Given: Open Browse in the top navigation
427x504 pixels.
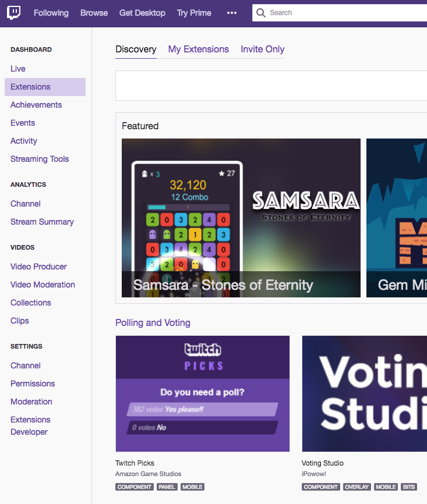Looking at the screenshot, I should 94,13.
